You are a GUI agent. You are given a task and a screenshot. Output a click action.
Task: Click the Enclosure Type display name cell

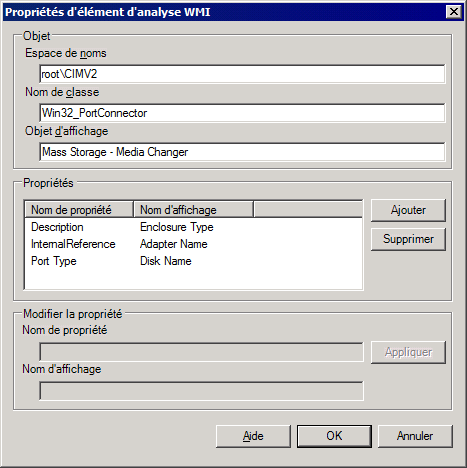click(x=177, y=227)
